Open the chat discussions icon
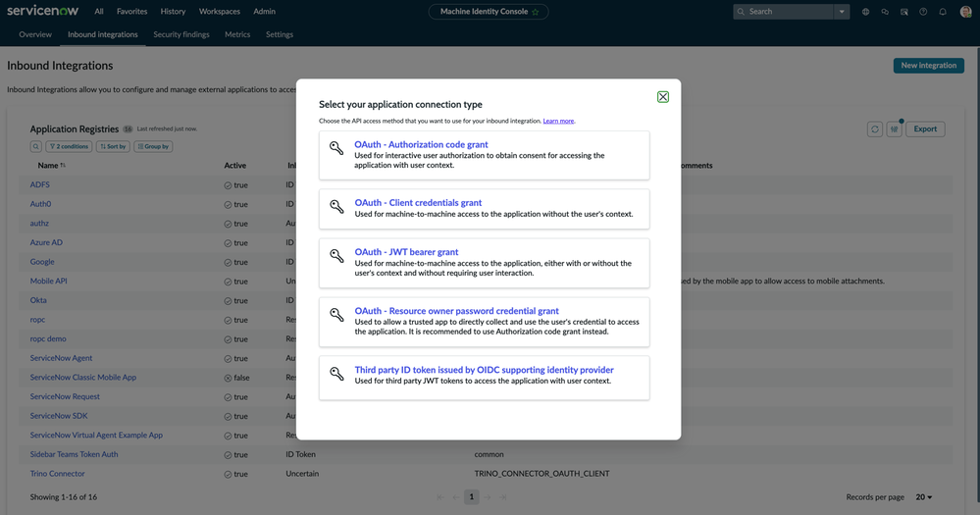This screenshot has height=515, width=980. 885,11
